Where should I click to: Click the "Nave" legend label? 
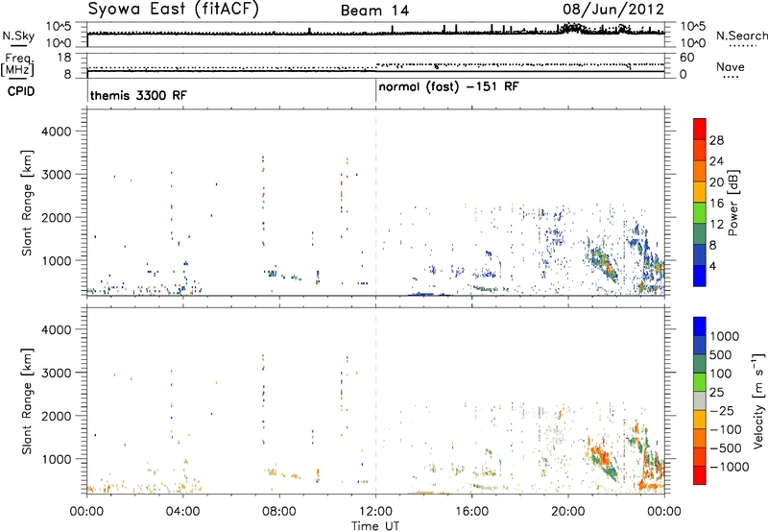(731, 67)
